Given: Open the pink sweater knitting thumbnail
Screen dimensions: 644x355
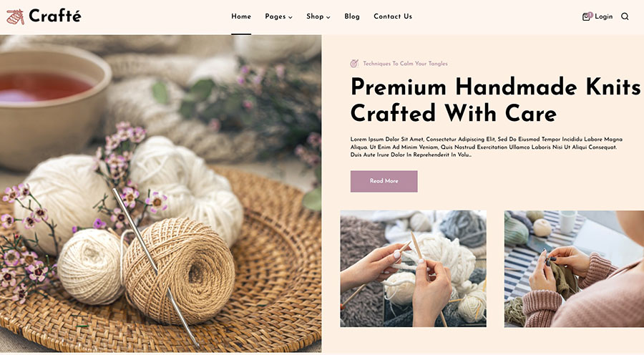Looking at the screenshot, I should coord(574,268).
